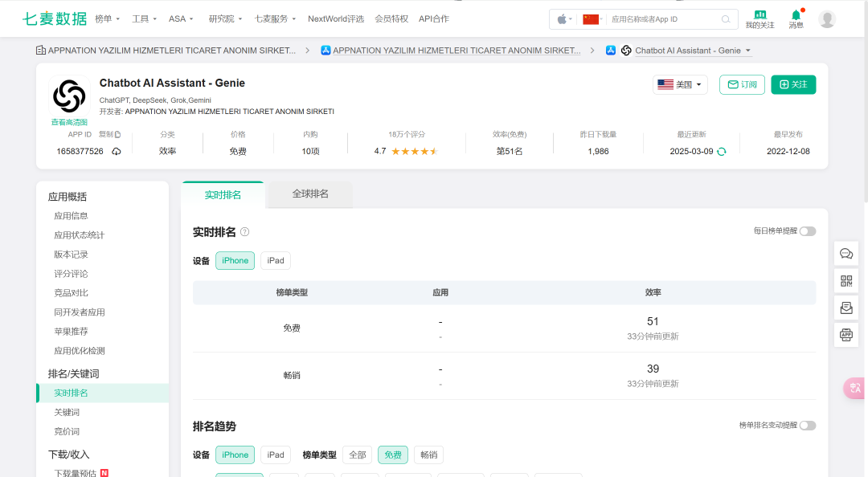868x477 pixels.
Task: Open 评分评论 in the sidebar
Action: pos(71,274)
